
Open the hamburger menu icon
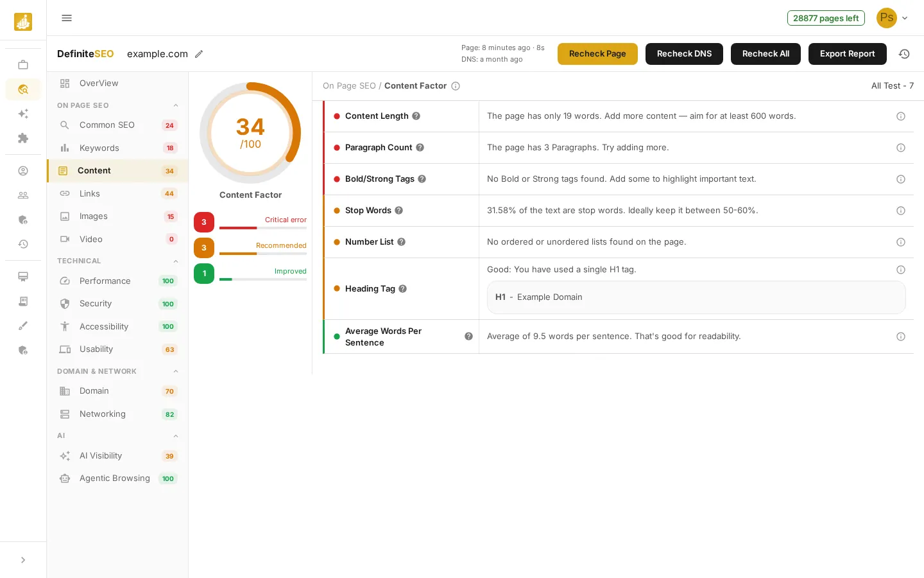[67, 18]
